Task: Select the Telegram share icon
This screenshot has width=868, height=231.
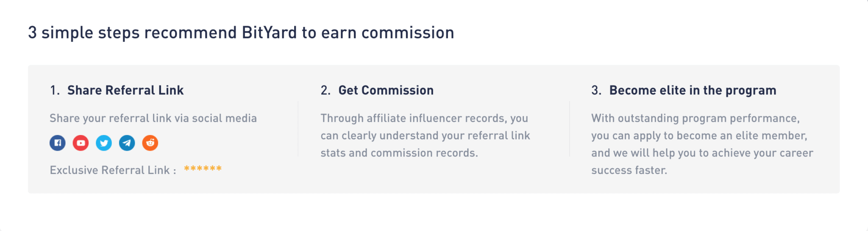Action: [127, 143]
